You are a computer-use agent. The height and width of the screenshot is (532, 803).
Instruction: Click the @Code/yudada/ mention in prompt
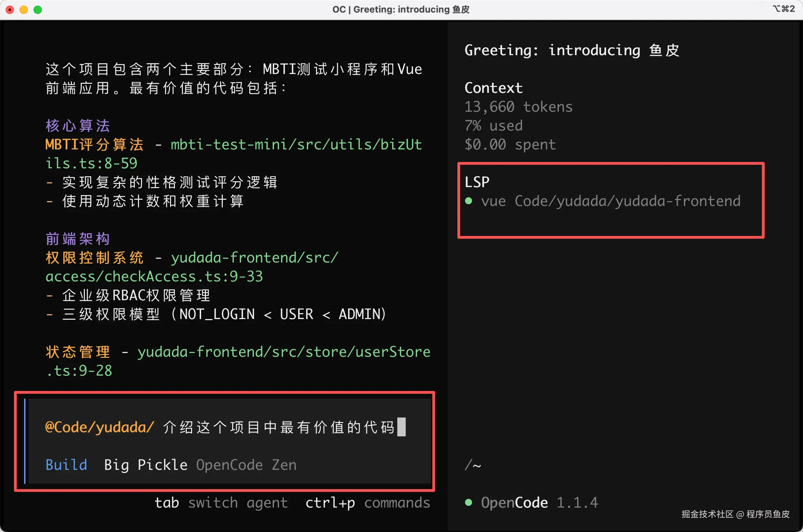[x=100, y=427]
